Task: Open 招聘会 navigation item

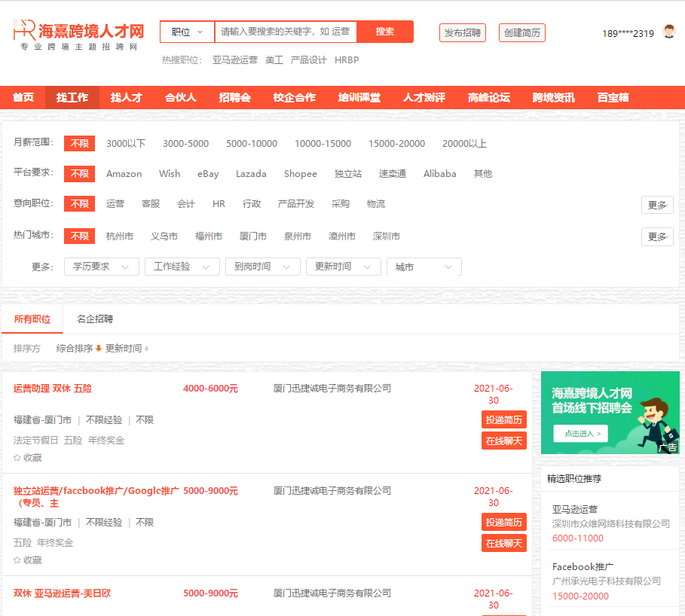Action: 234,97
